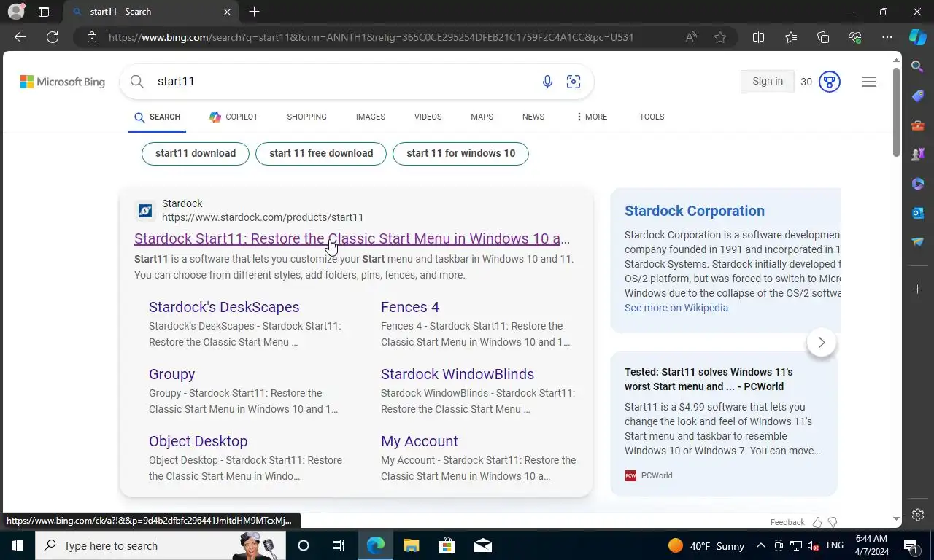Click the Microsoft Bing logo
934x560 pixels.
click(x=63, y=82)
